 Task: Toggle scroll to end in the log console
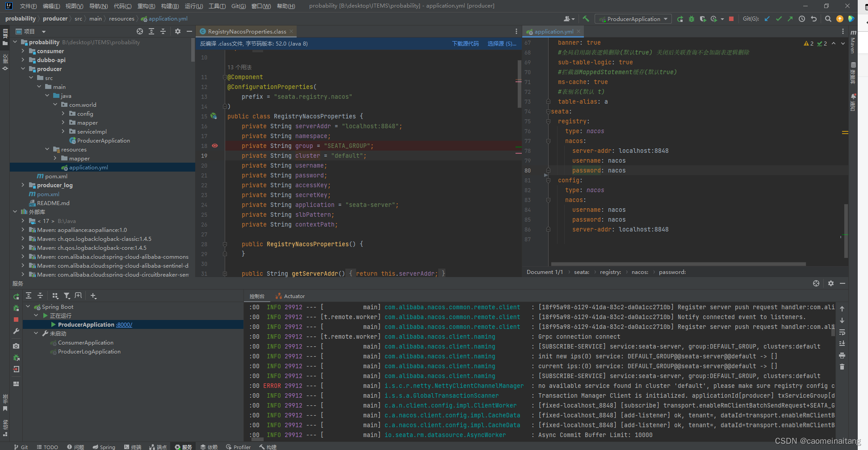pos(842,343)
